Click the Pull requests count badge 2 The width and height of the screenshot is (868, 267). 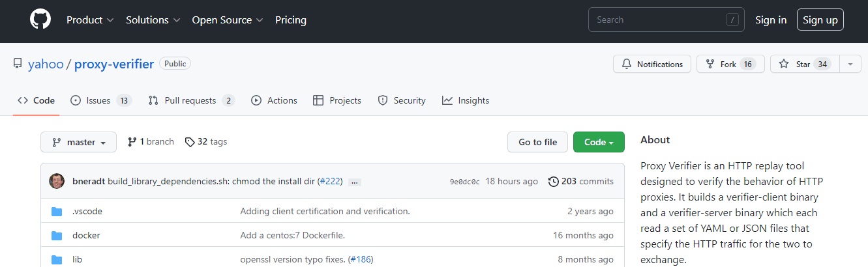click(228, 100)
